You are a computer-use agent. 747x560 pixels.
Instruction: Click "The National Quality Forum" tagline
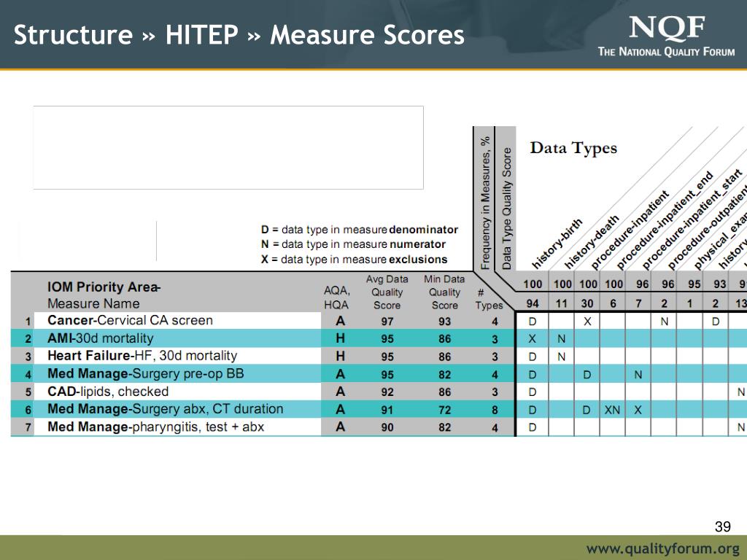667,52
